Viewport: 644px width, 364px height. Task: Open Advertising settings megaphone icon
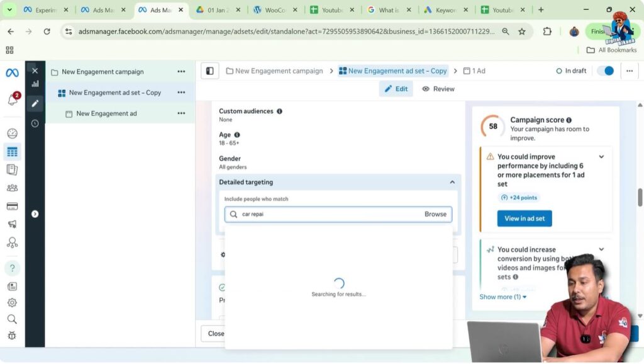(x=13, y=224)
